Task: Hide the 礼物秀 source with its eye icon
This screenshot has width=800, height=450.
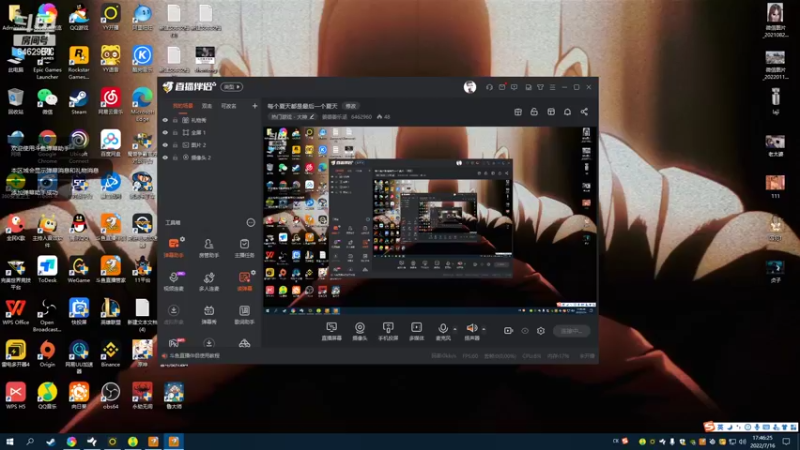Action: tap(165, 120)
